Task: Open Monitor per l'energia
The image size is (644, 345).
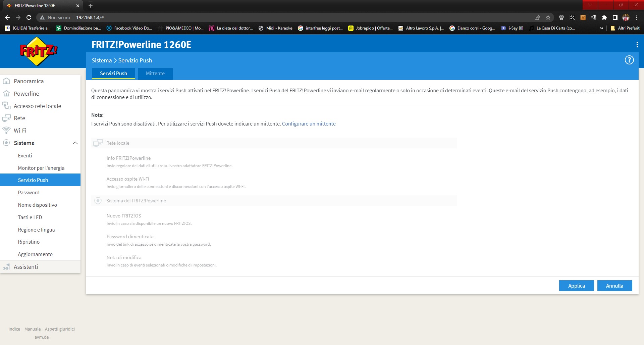Action: coord(41,168)
